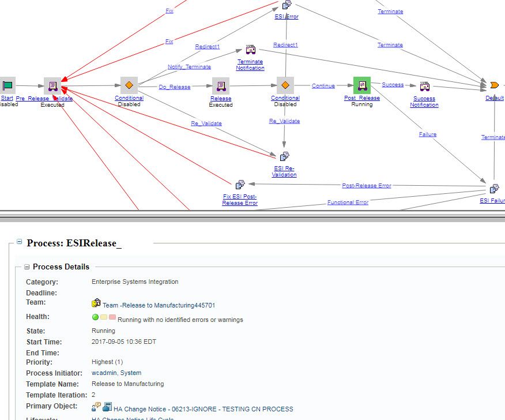The height and width of the screenshot is (420, 505).
Task: Select the Release robot node icon
Action: coord(221,86)
